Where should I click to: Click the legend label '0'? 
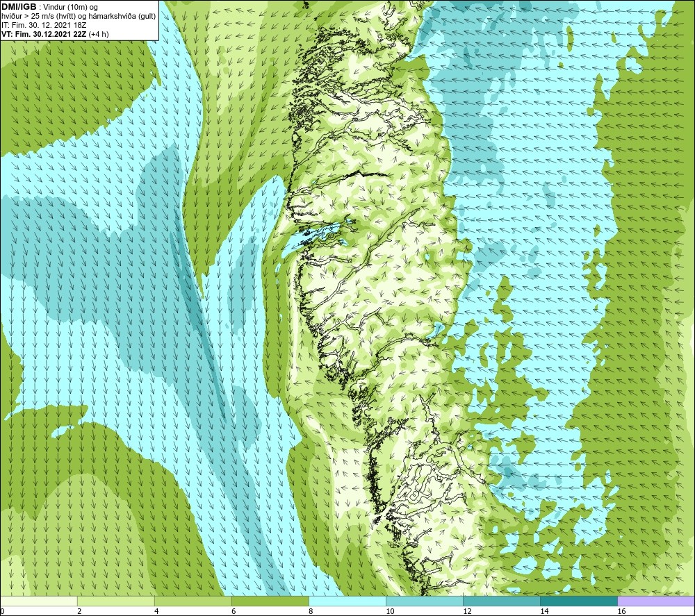pyautogui.click(x=2, y=612)
